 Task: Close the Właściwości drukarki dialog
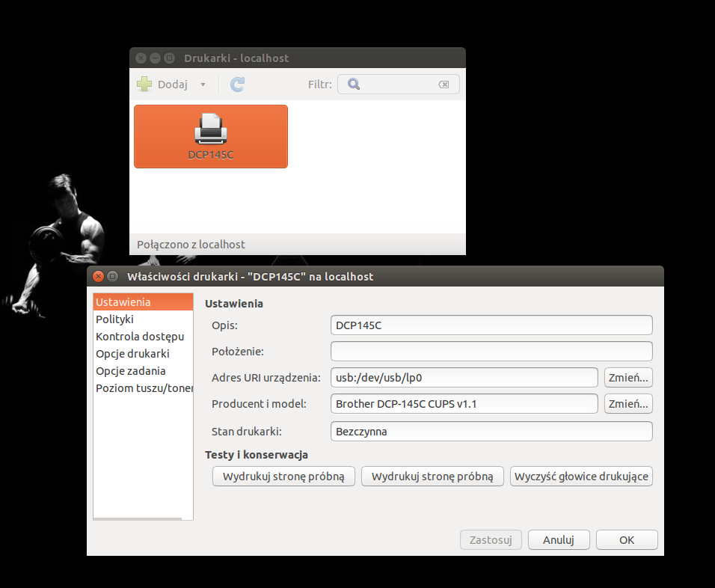click(x=98, y=276)
